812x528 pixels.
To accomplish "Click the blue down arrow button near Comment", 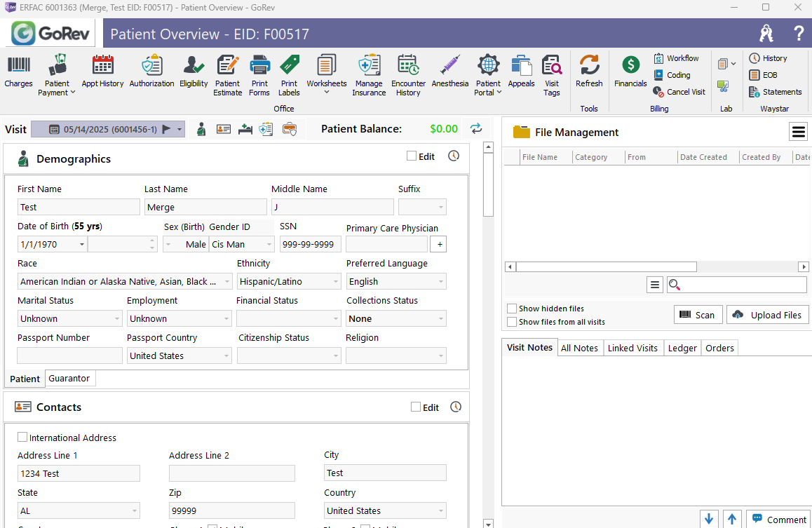I will point(709,519).
